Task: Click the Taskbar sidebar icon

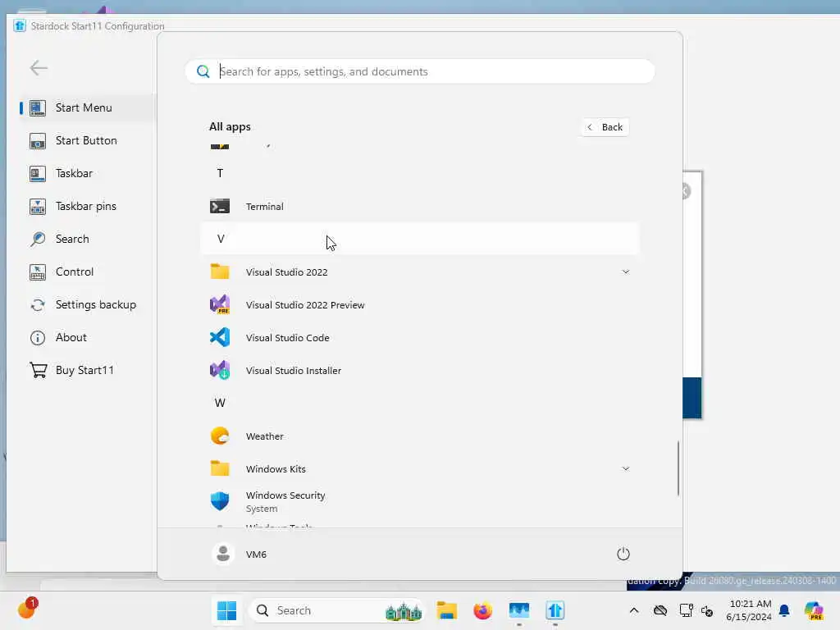Action: [x=38, y=174]
